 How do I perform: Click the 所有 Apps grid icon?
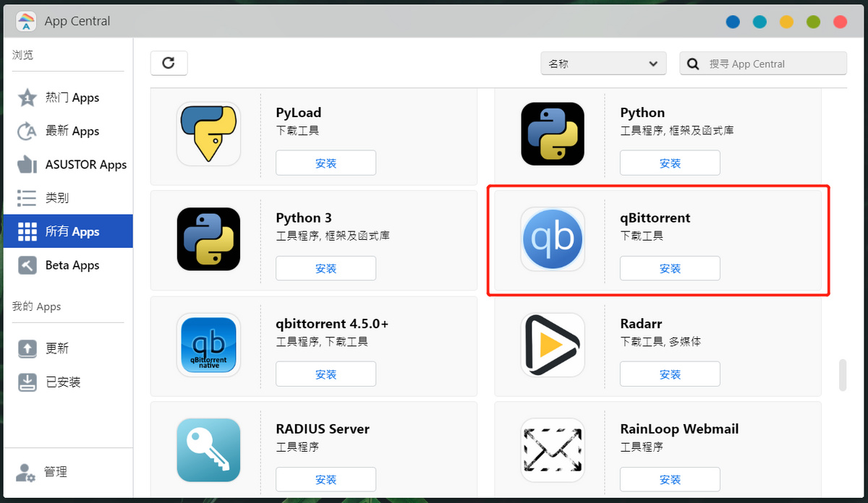pyautogui.click(x=27, y=231)
